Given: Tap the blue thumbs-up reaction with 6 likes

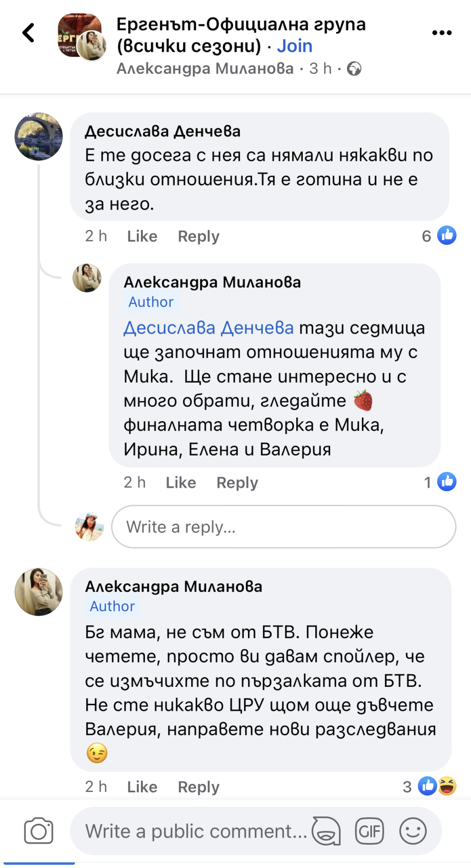Looking at the screenshot, I should coord(446,235).
